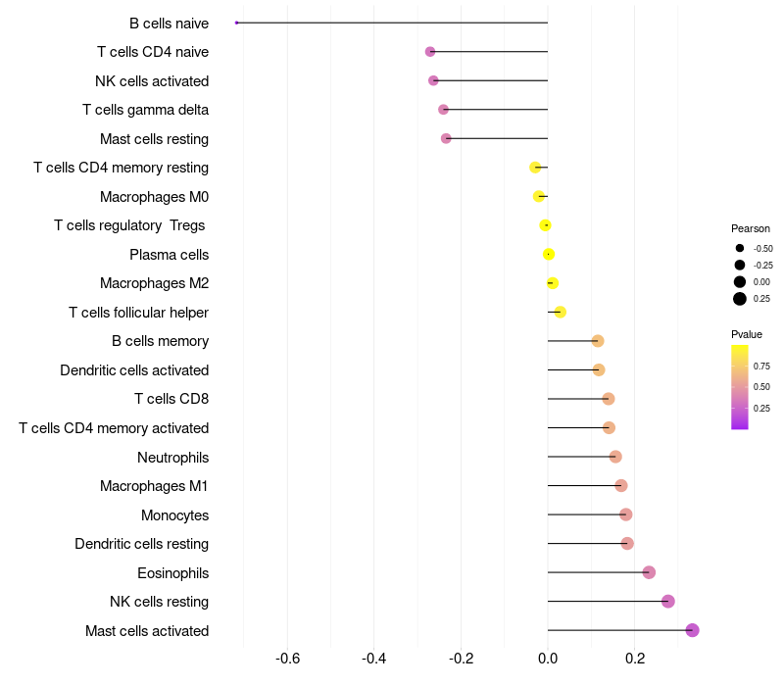The width and height of the screenshot is (784, 686).
Task: Select the Mast cells resting dot
Action: pos(446,138)
